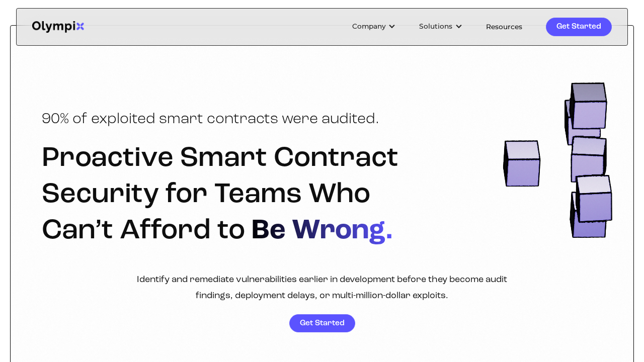Expand the Company dropdown chevron

pos(392,27)
